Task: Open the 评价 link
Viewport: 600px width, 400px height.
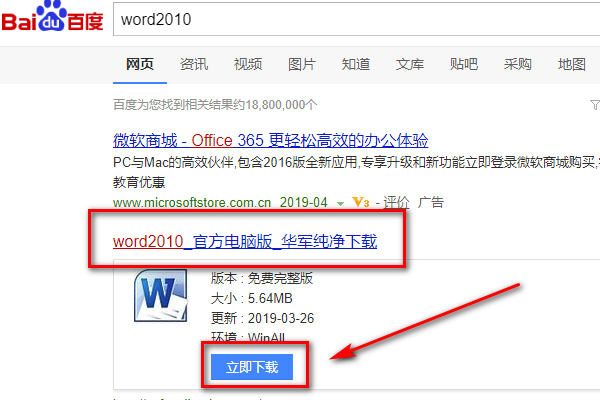Action: 396,202
